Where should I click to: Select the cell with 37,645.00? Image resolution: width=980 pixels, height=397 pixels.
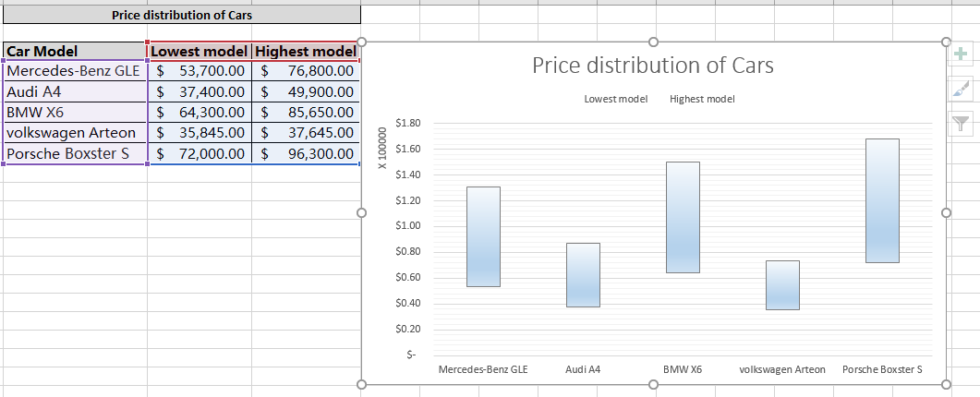click(306, 133)
